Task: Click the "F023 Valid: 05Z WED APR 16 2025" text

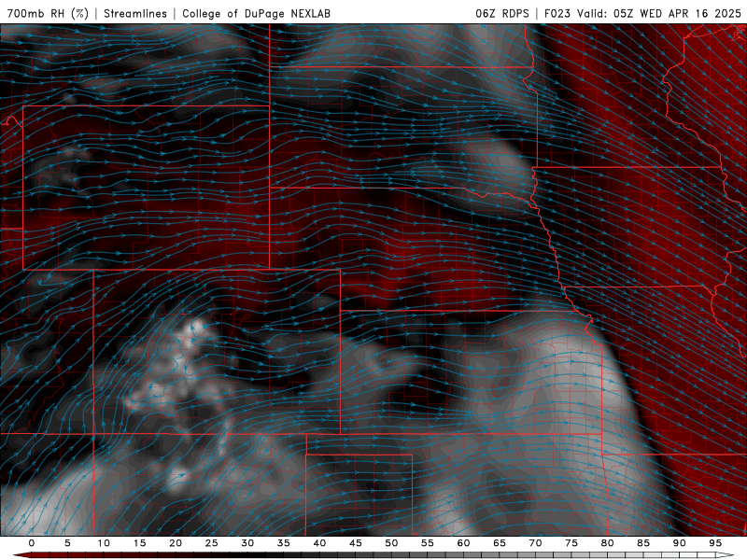Action: pyautogui.click(x=642, y=13)
